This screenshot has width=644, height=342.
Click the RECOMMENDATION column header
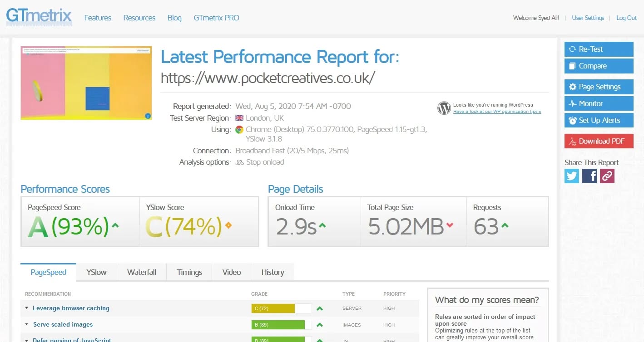(48, 294)
